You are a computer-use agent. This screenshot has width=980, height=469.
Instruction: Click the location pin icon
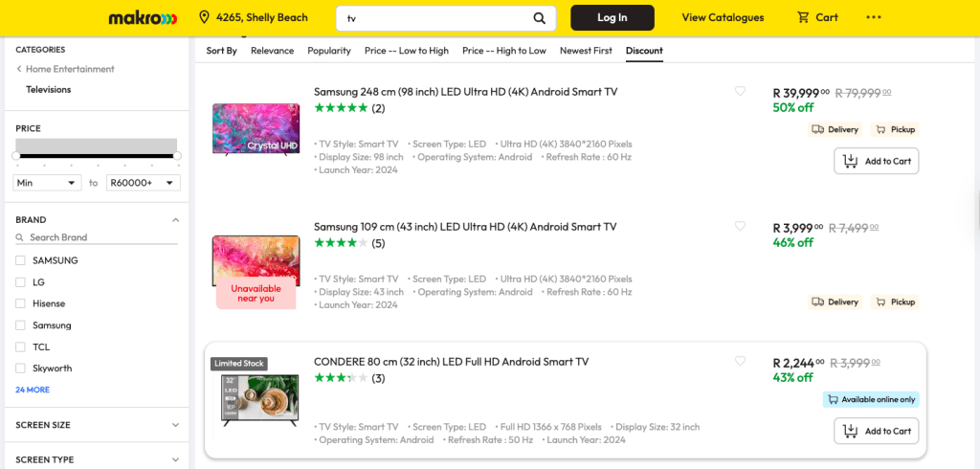click(x=204, y=17)
